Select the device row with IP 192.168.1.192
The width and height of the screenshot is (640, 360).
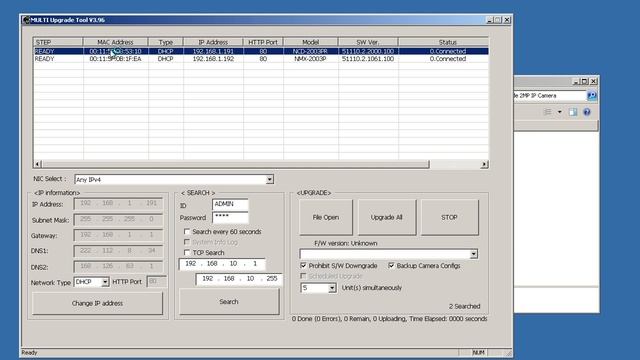pyautogui.click(x=261, y=59)
